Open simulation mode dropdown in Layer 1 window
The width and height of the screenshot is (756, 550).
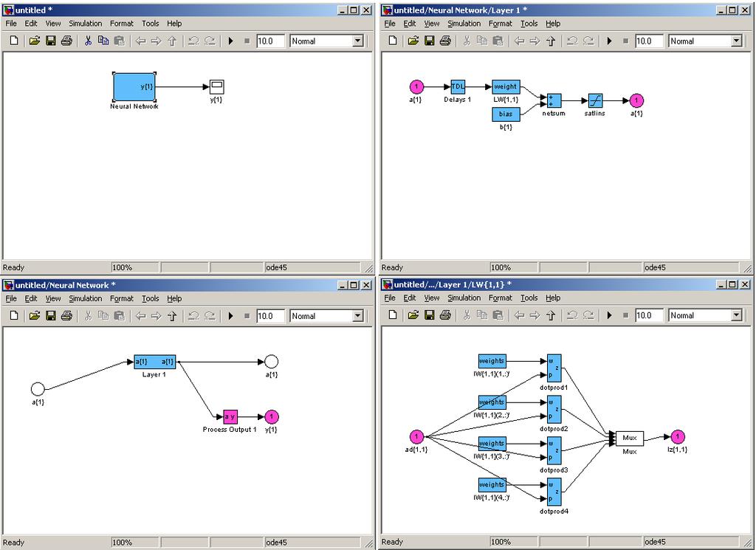(736, 41)
